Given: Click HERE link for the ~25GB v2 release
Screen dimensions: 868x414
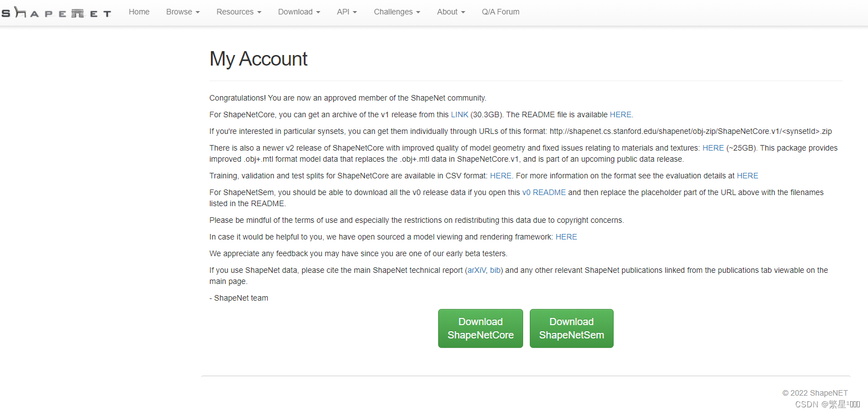Looking at the screenshot, I should pyautogui.click(x=713, y=148).
